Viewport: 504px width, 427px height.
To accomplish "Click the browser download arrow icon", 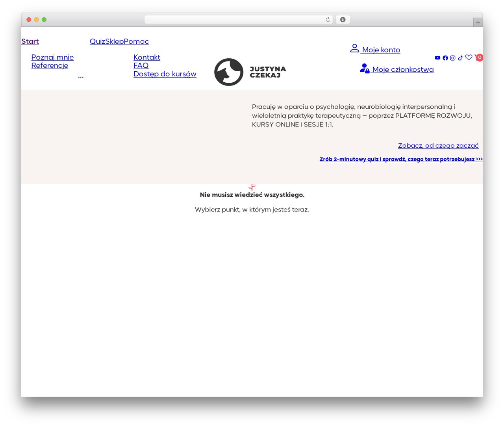I will click(x=343, y=20).
